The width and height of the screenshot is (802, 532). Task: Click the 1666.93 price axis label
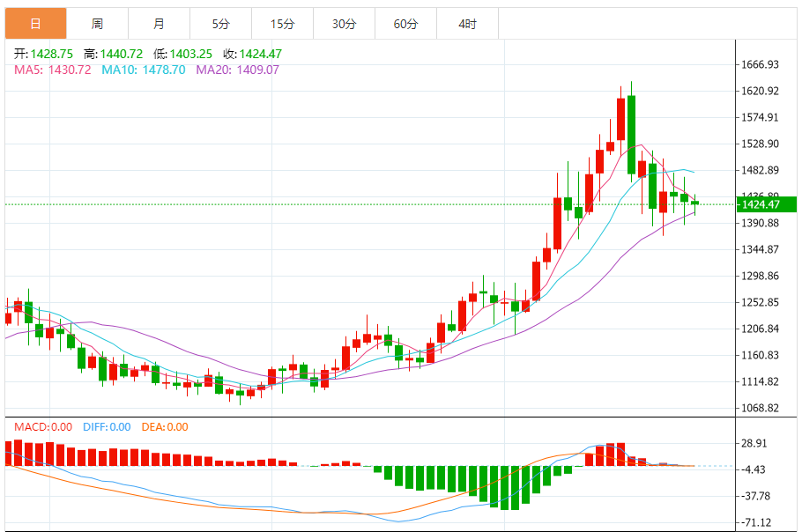[760, 65]
